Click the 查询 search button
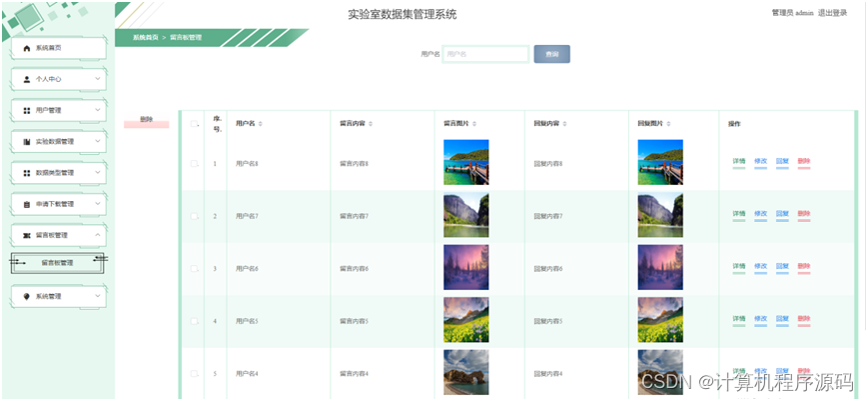 click(552, 54)
